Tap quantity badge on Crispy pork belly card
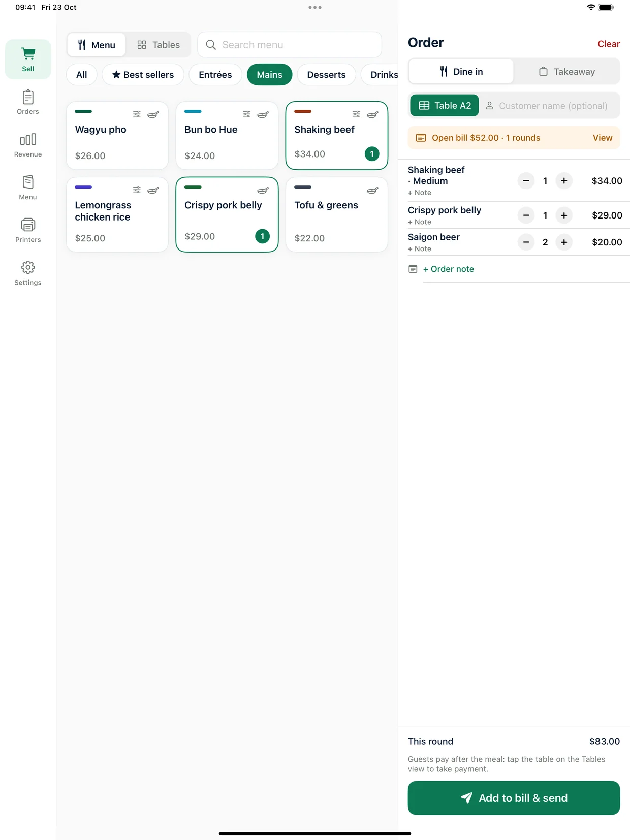This screenshot has width=630, height=840. [262, 236]
